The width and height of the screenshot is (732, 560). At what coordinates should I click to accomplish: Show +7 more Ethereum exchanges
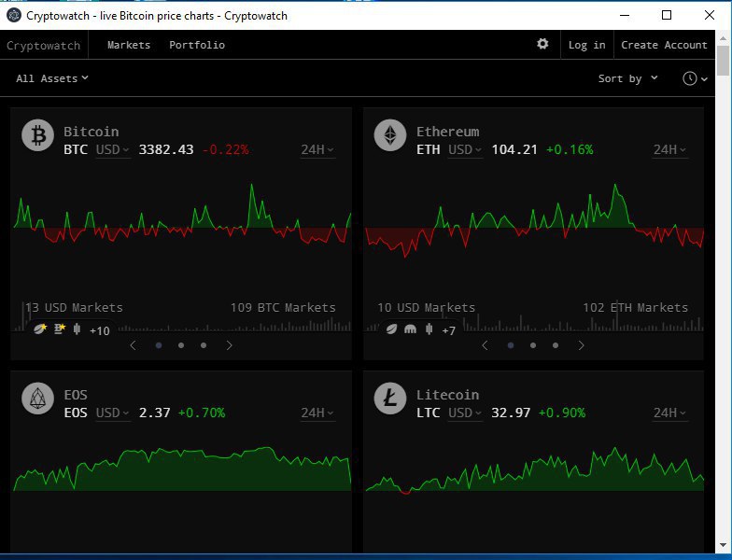click(448, 330)
